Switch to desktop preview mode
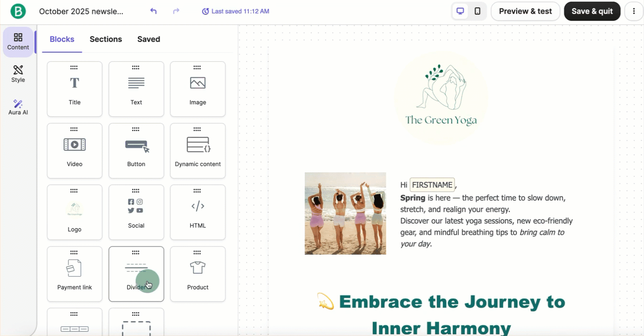This screenshot has height=336, width=644. pyautogui.click(x=460, y=10)
